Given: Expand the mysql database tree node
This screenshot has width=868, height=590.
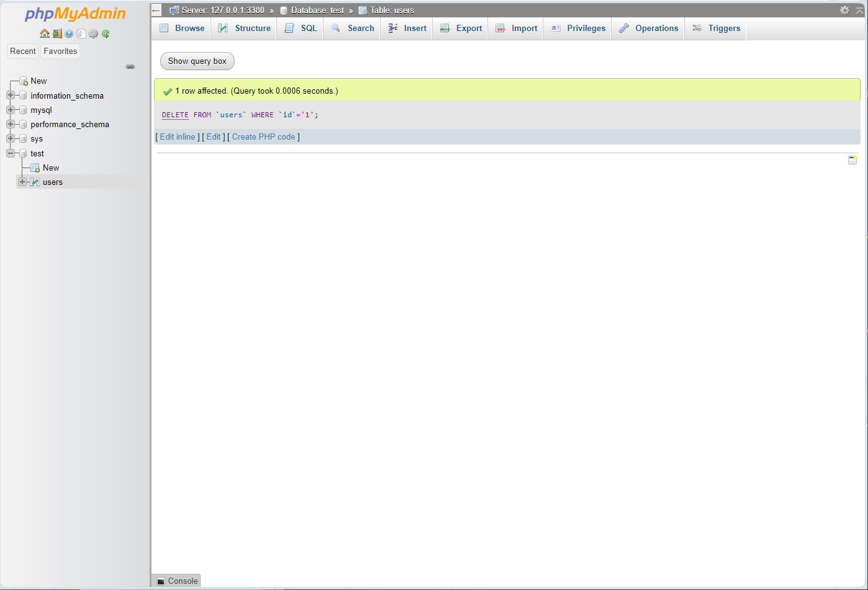Looking at the screenshot, I should click(x=10, y=110).
